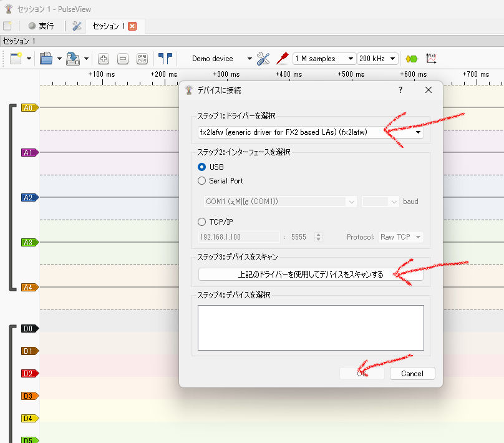
Task: Click the red probe channels icon
Action: (x=282, y=59)
